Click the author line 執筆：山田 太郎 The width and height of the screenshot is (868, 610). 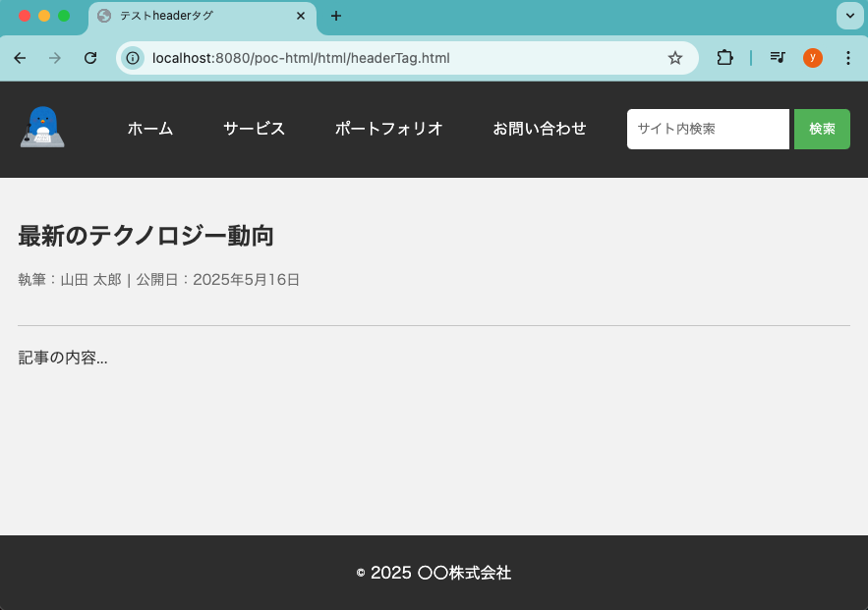pyautogui.click(x=70, y=280)
